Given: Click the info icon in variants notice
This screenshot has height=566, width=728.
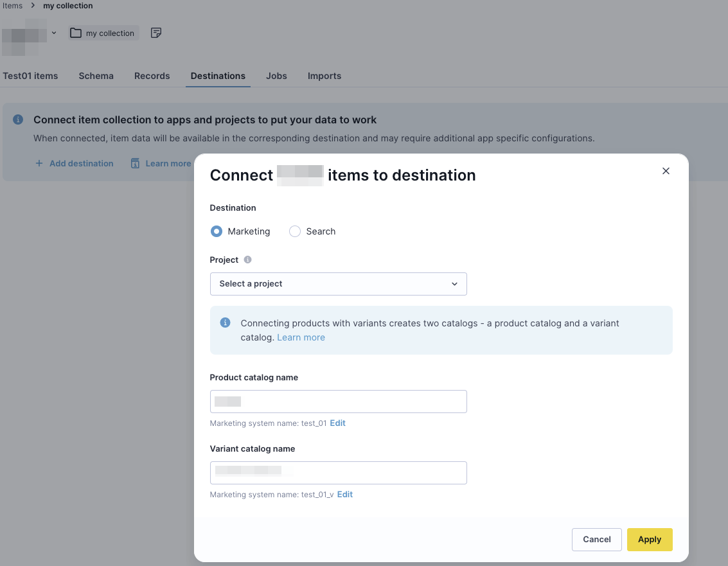Looking at the screenshot, I should 225,323.
